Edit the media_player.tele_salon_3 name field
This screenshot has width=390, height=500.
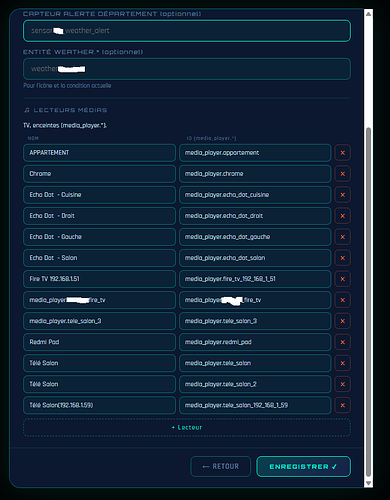tap(99, 321)
